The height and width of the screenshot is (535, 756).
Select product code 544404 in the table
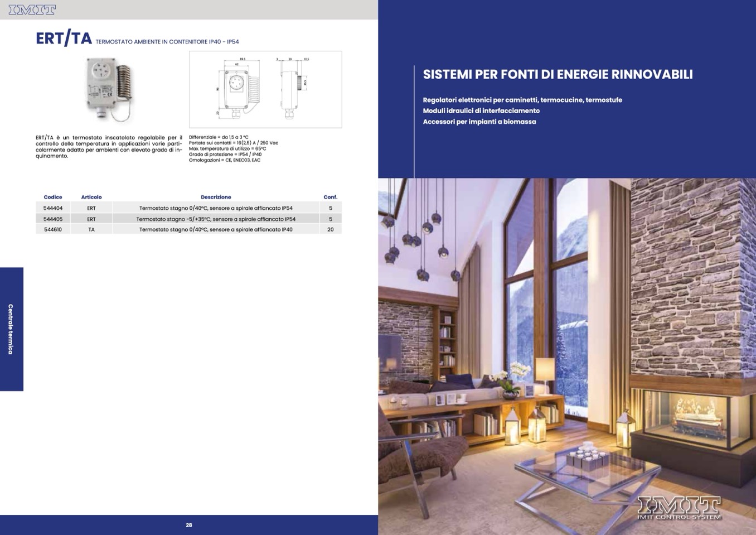pyautogui.click(x=53, y=208)
